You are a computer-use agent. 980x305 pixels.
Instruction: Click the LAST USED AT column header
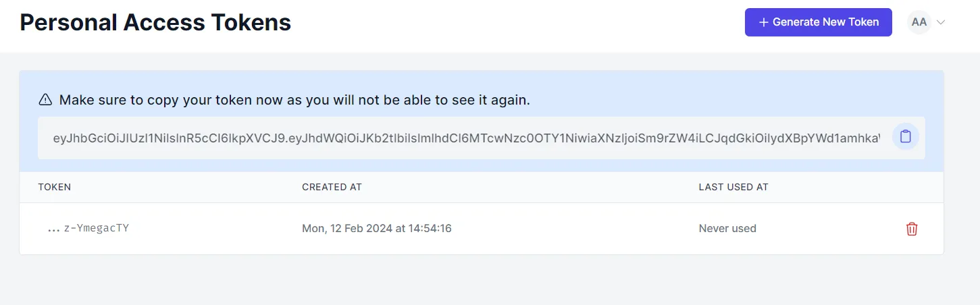click(733, 187)
